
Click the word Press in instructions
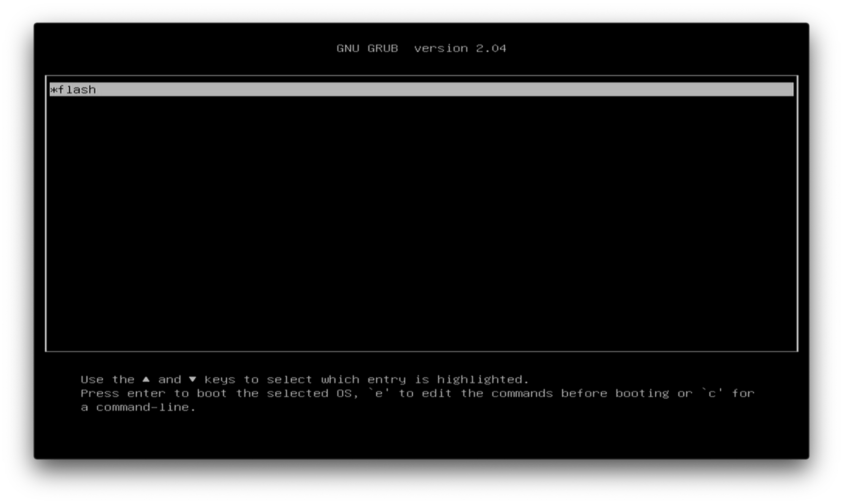click(100, 393)
